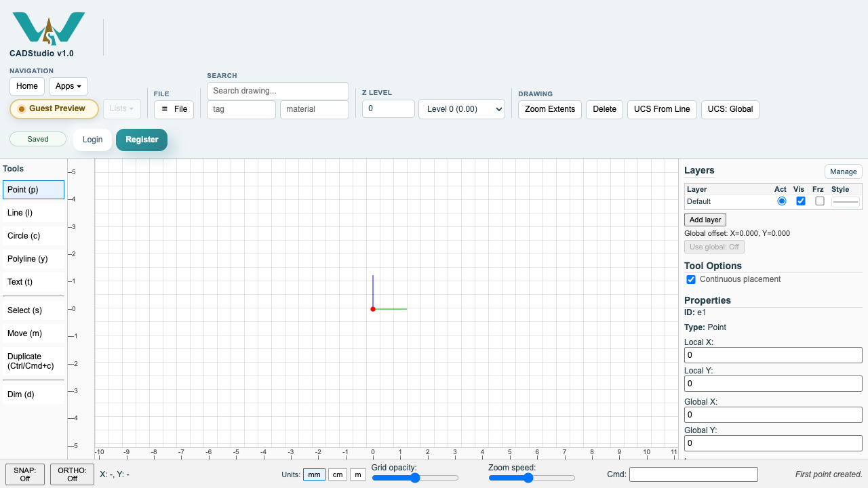Toggle Default layer visibility checkbox
Viewport: 868px width, 488px height.
[801, 201]
